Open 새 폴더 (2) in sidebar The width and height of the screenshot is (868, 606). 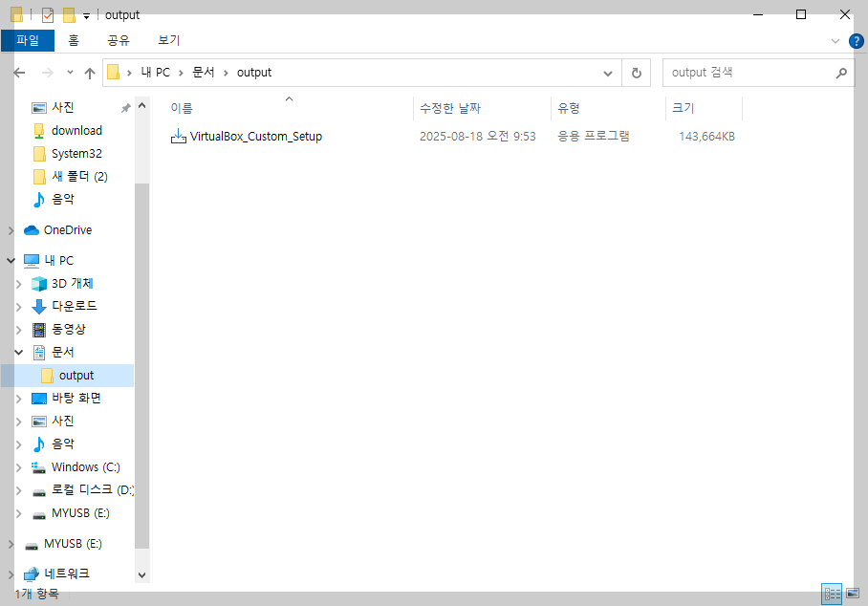(x=79, y=177)
